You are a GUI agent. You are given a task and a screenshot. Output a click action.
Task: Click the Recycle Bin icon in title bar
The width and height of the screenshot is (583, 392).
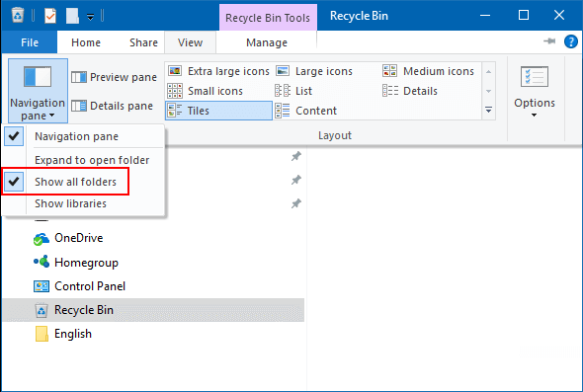(x=18, y=16)
